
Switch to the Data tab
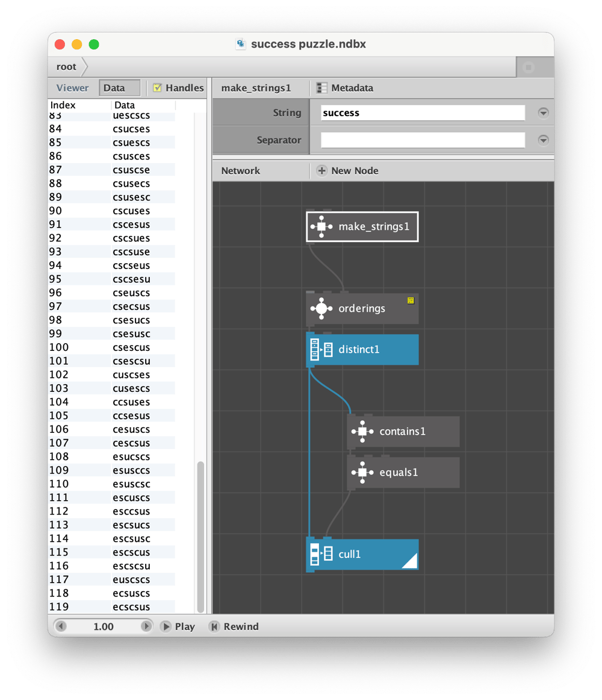point(119,88)
